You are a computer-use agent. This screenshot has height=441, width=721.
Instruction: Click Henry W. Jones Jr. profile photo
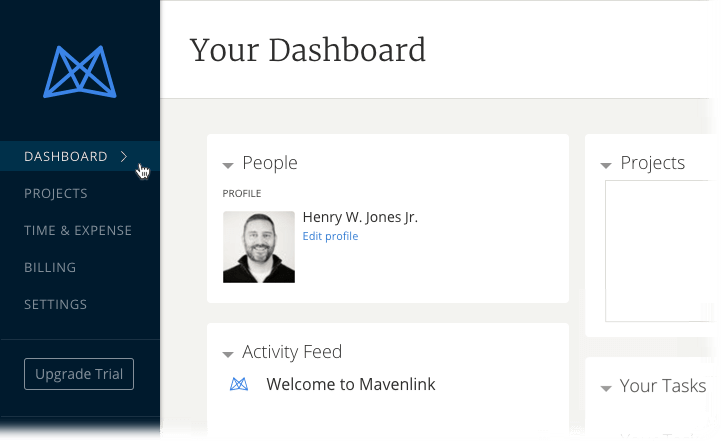click(x=259, y=247)
